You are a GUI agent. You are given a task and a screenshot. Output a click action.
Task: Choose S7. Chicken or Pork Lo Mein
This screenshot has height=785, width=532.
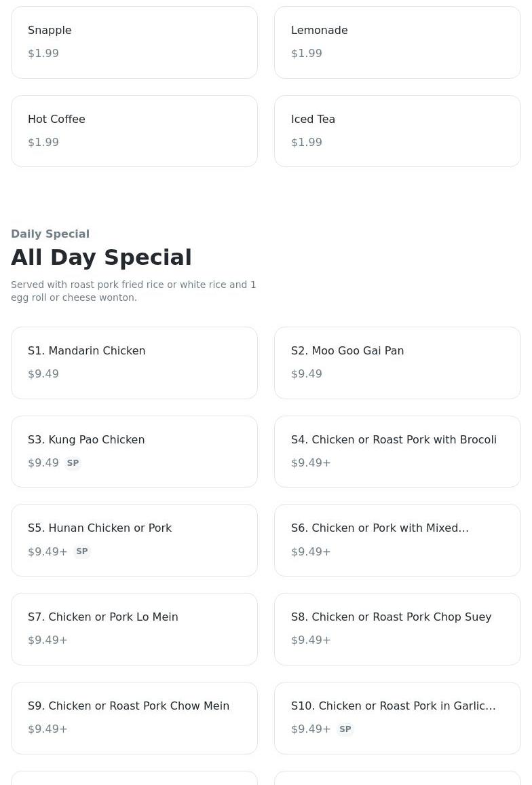pyautogui.click(x=134, y=629)
